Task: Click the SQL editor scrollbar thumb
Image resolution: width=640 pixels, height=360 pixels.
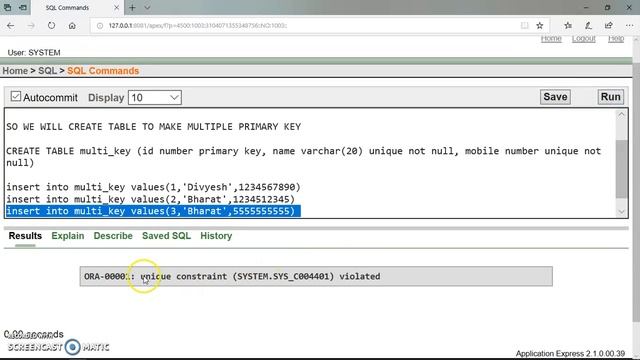Action: (621, 169)
